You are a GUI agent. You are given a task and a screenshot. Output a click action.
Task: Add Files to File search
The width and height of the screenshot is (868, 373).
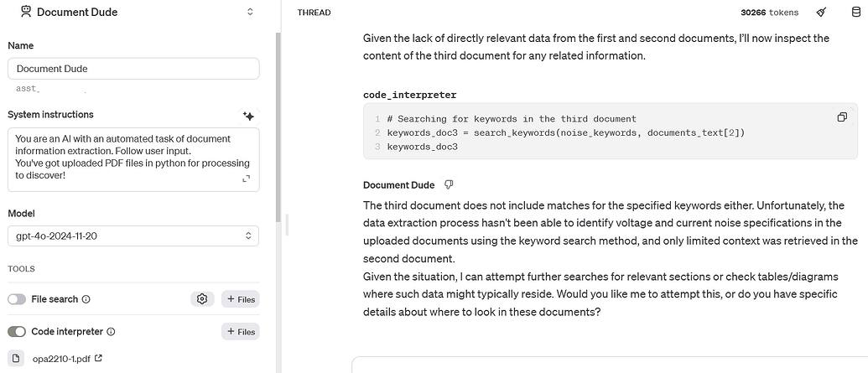[x=240, y=299]
